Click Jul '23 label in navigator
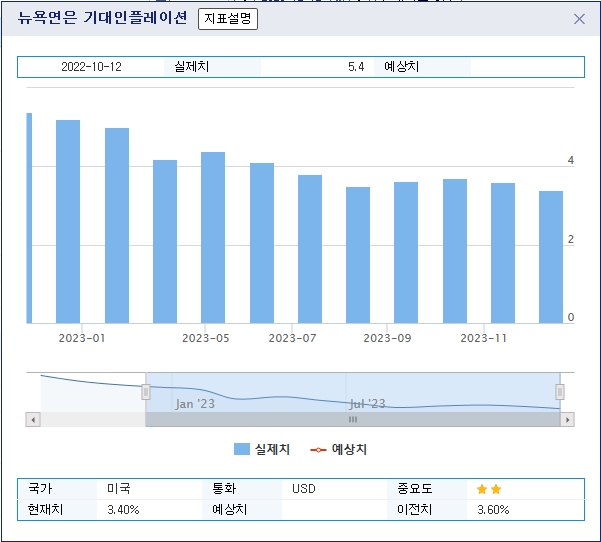Screen dimensions: 601x542 point(367,404)
